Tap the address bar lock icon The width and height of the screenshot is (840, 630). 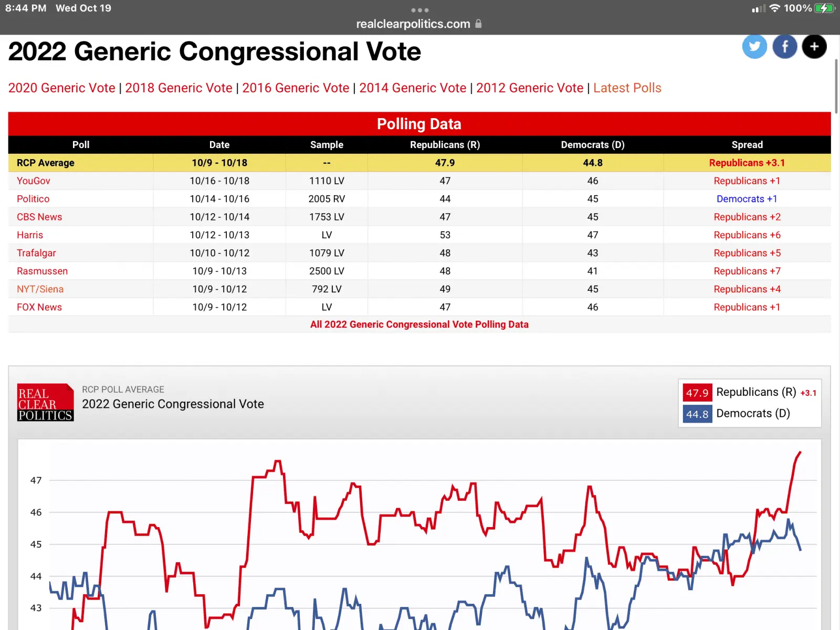tap(478, 24)
